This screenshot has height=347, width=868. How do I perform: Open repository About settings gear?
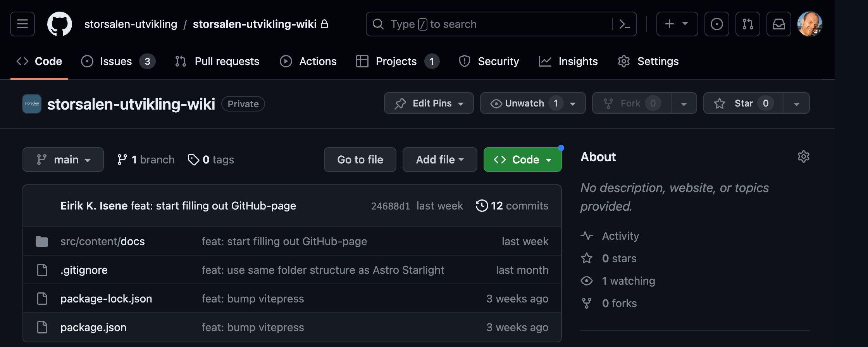point(803,156)
